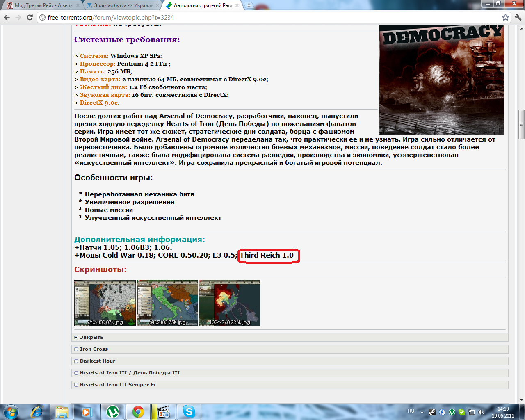The width and height of the screenshot is (525, 420).
Task: Click 'Улучшенный искусственный интеллект' bullet
Action: coord(150,218)
